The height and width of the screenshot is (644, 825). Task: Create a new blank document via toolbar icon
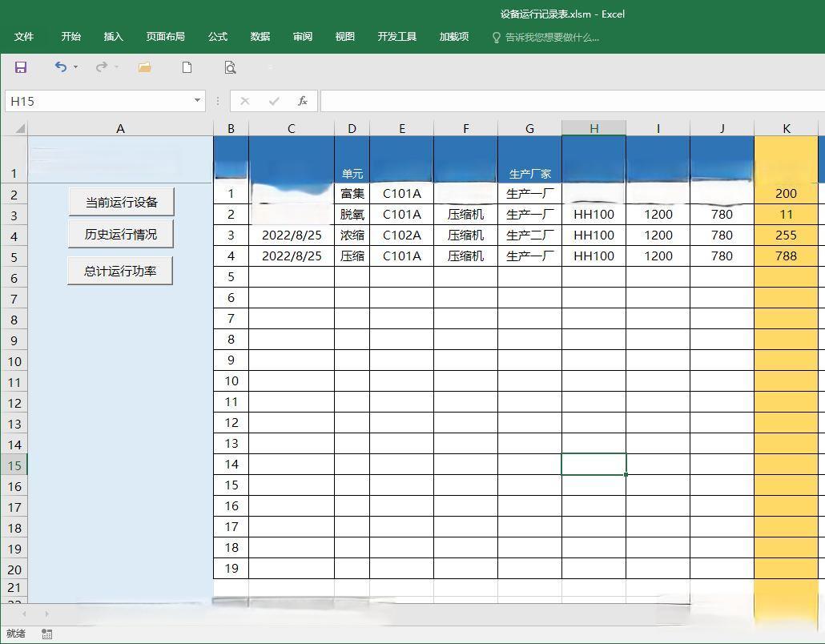[187, 67]
